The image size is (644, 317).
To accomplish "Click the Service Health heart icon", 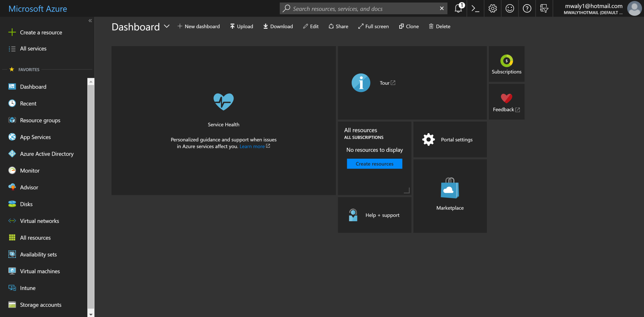I will [223, 102].
